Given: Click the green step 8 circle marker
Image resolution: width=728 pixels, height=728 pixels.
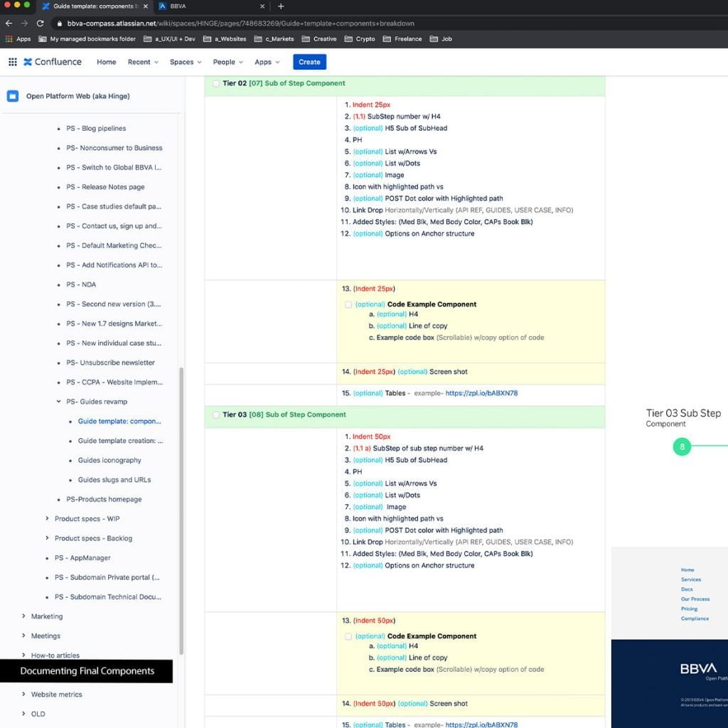Looking at the screenshot, I should point(682,446).
